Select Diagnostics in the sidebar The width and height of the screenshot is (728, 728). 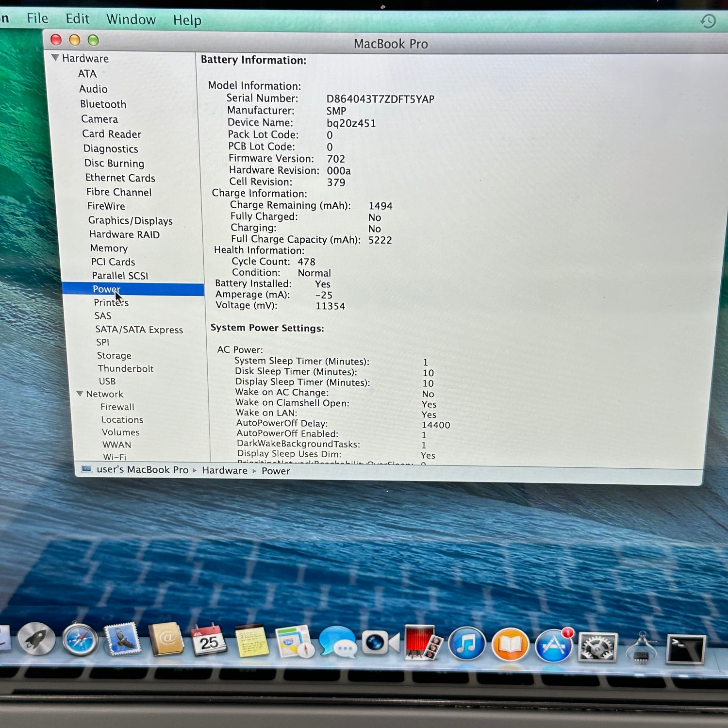pos(111,149)
